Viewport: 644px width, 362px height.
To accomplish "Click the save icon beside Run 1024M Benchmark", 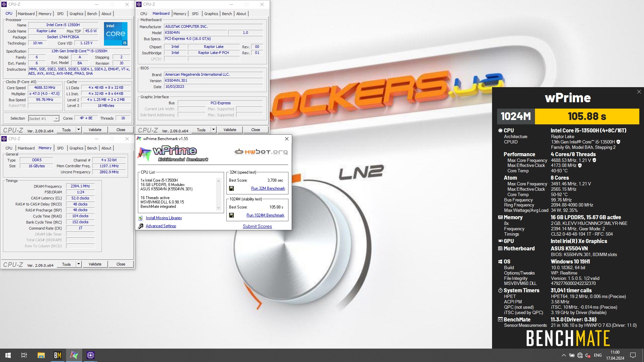I will pos(231,215).
